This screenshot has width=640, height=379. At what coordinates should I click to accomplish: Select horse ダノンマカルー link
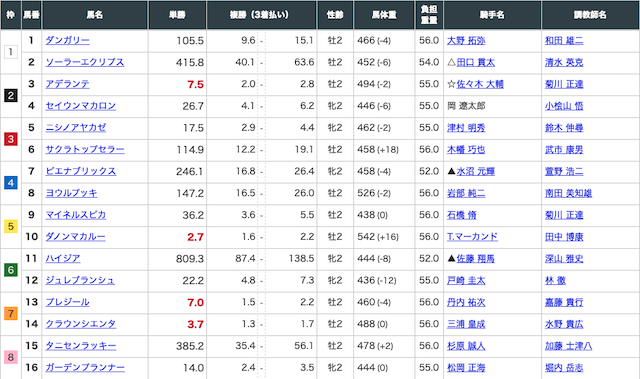[76, 237]
